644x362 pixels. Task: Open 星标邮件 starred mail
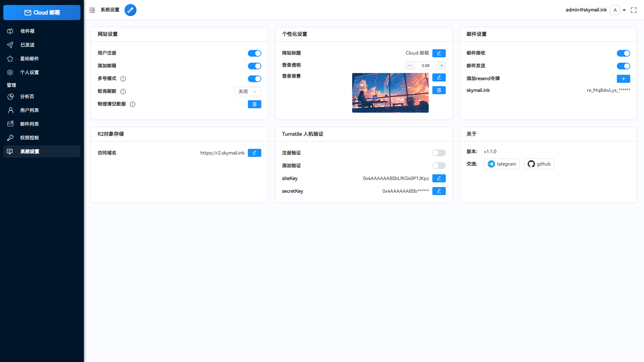click(x=42, y=58)
